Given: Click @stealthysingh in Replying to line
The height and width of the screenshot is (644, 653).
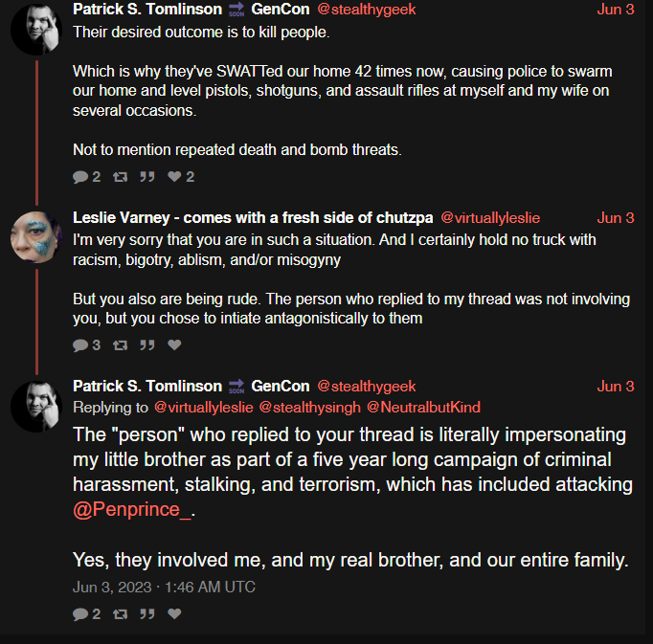Looking at the screenshot, I should tap(310, 407).
